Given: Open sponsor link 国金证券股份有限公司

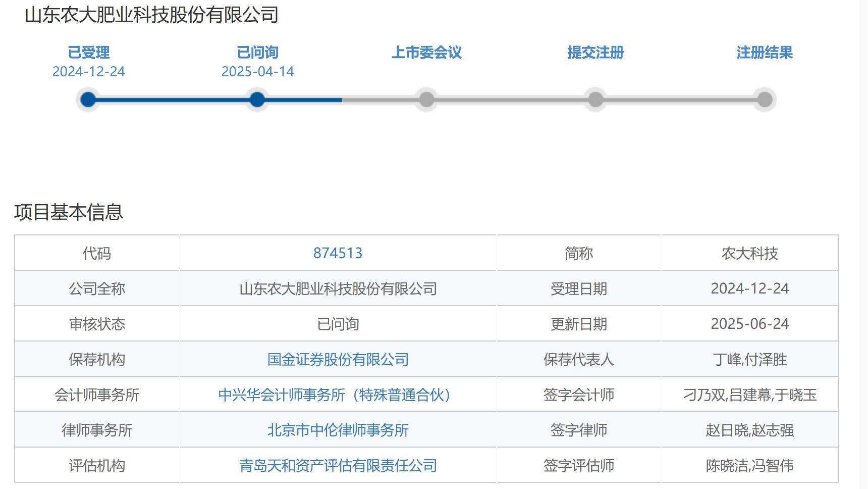Looking at the screenshot, I should 338,359.
